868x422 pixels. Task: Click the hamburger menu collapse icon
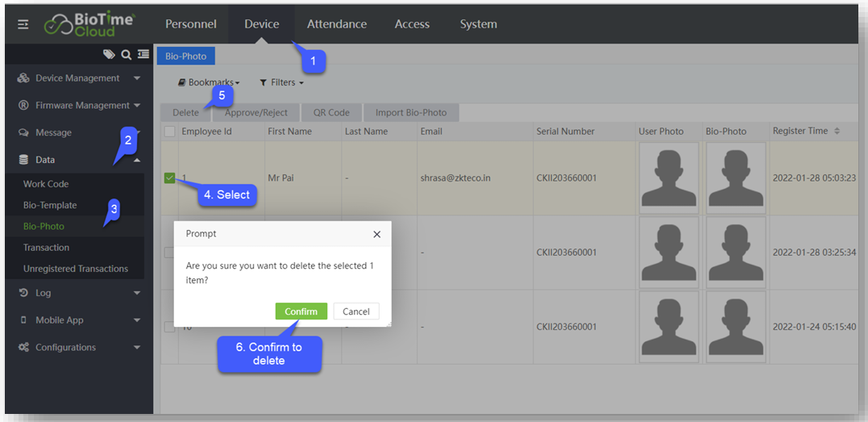(x=23, y=25)
